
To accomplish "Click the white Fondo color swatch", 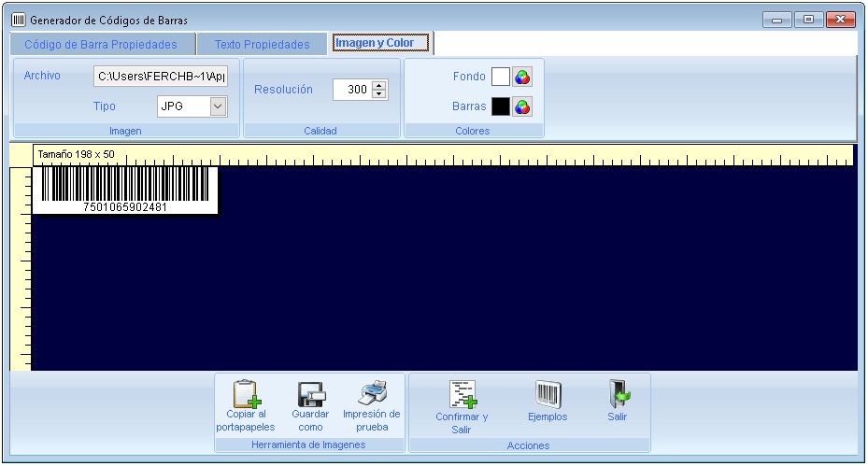I will click(x=501, y=77).
